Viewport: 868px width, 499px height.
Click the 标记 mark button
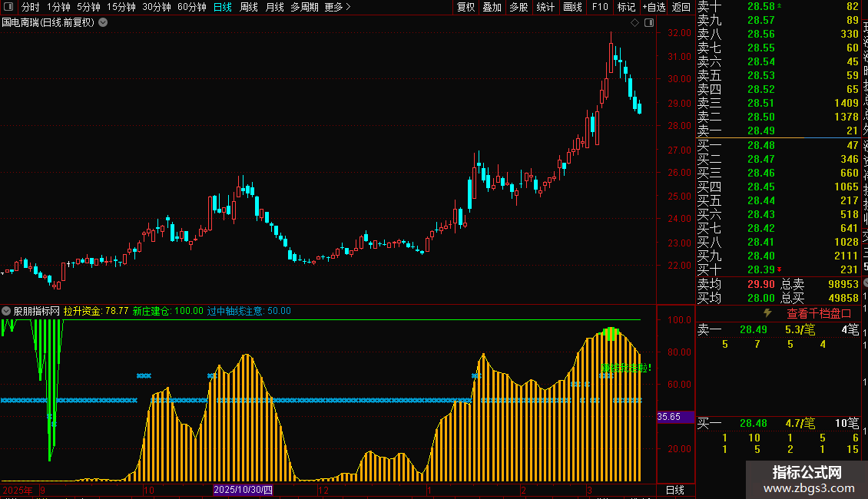(626, 7)
